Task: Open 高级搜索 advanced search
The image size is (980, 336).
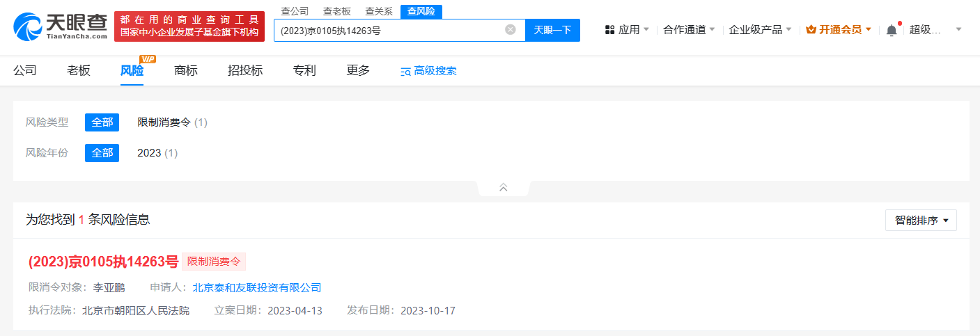Action: point(428,71)
